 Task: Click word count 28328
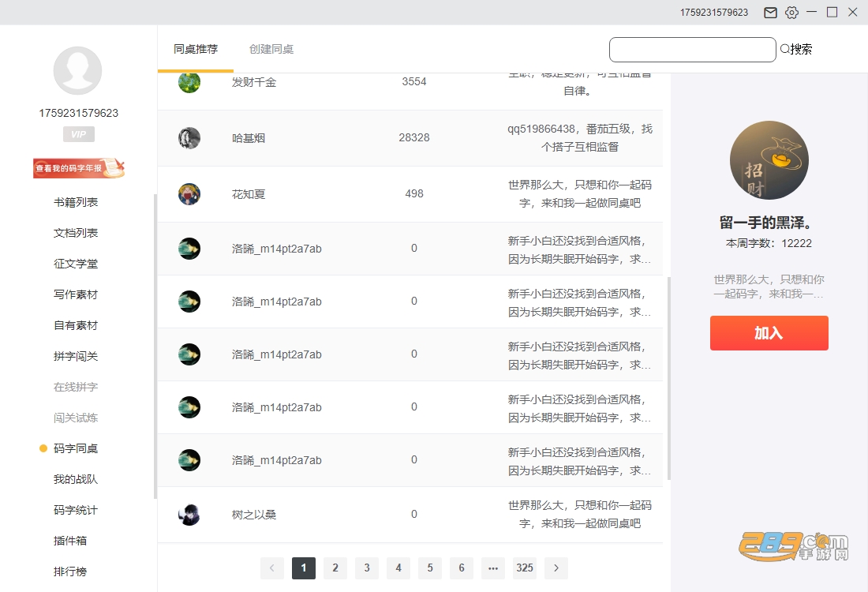[414, 138]
